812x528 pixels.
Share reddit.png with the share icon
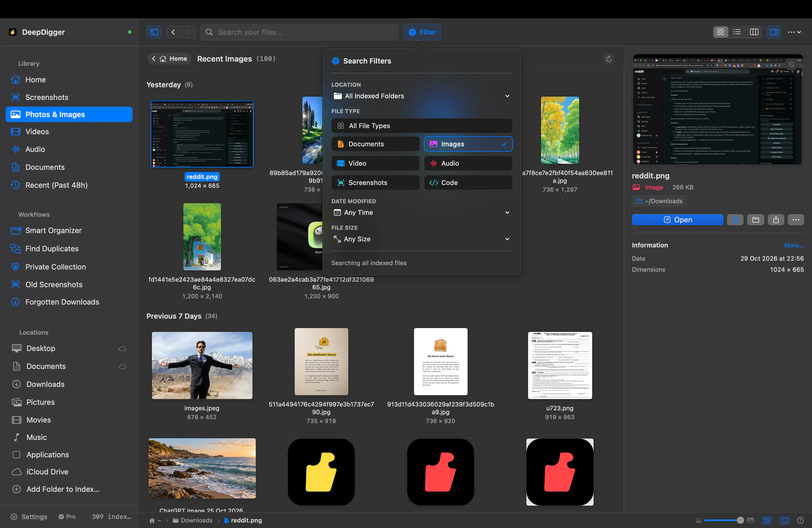776,220
